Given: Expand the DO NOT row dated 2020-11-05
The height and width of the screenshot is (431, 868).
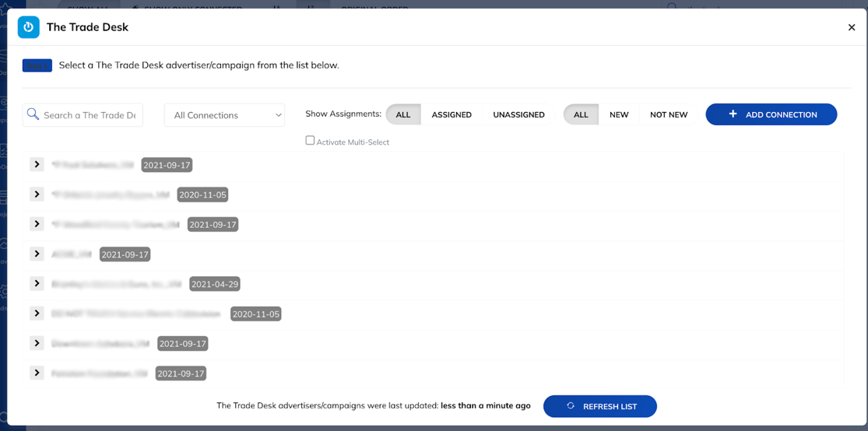Looking at the screenshot, I should pos(37,314).
